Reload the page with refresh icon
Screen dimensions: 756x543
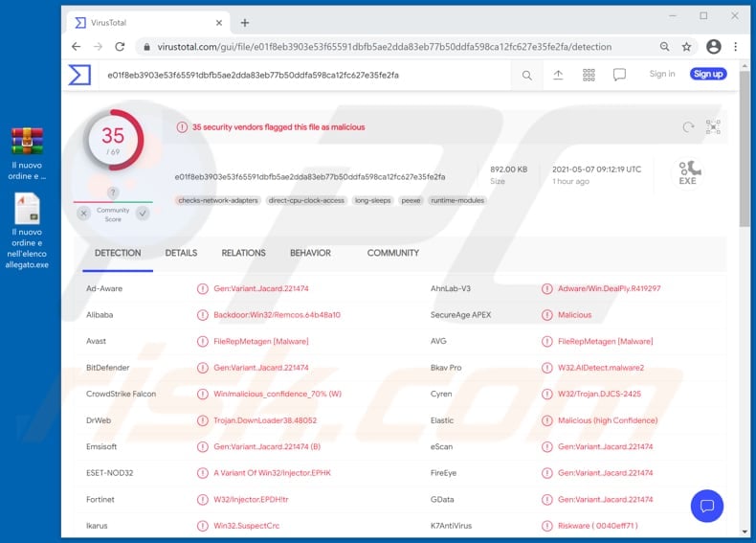[x=120, y=47]
